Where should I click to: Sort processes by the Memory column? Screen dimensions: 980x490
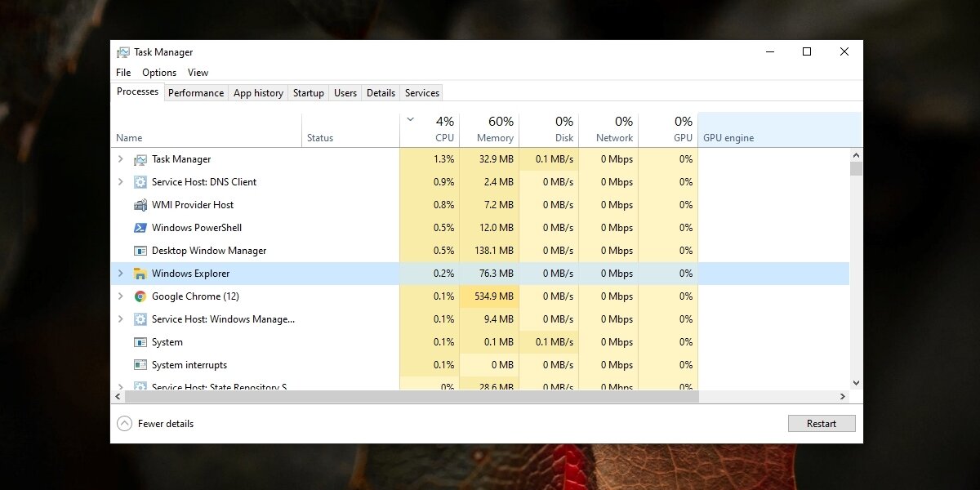(491, 131)
